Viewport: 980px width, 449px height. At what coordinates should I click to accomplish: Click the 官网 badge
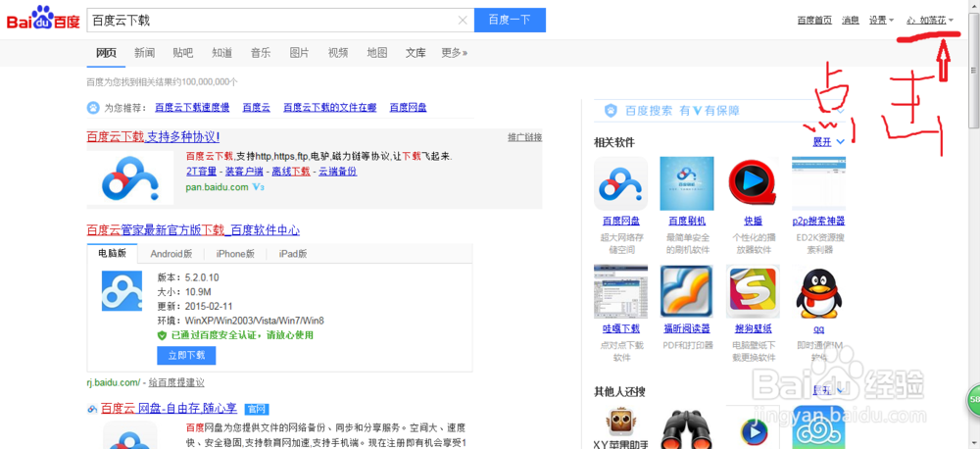pyautogui.click(x=257, y=409)
